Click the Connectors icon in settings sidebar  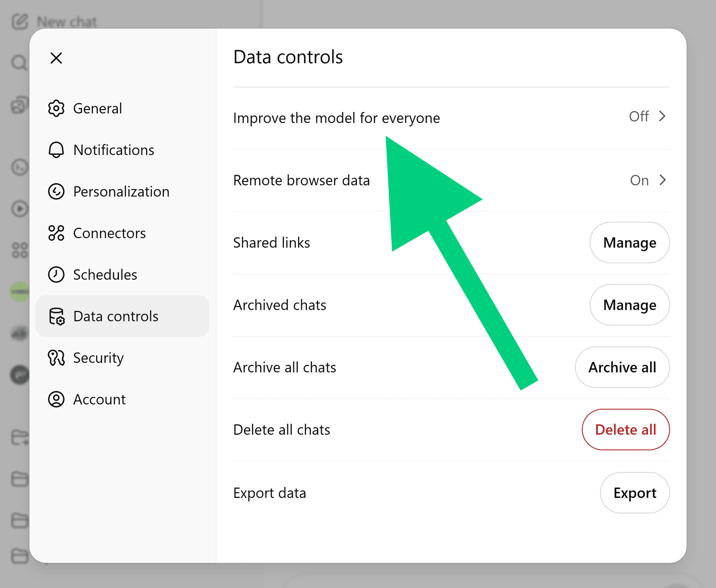[56, 233]
